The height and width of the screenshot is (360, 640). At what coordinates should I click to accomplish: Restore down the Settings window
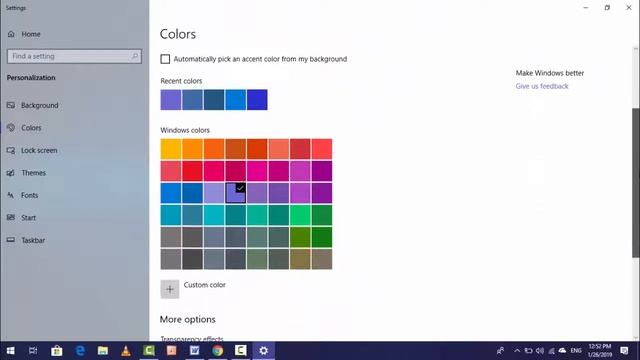[607, 7]
